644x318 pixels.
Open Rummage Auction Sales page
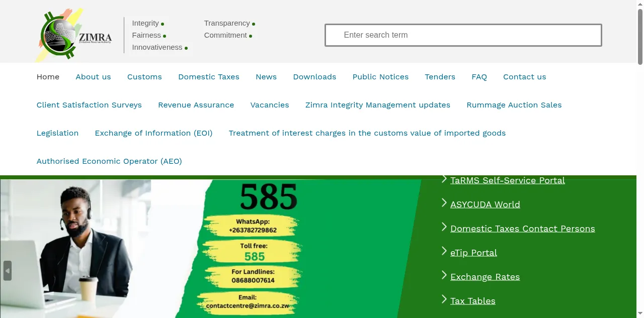[x=514, y=105]
